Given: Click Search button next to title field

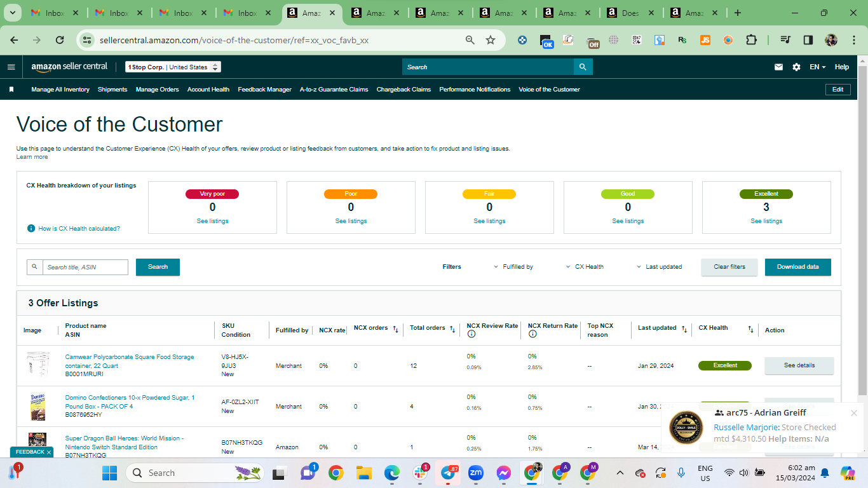Looking at the screenshot, I should [158, 267].
